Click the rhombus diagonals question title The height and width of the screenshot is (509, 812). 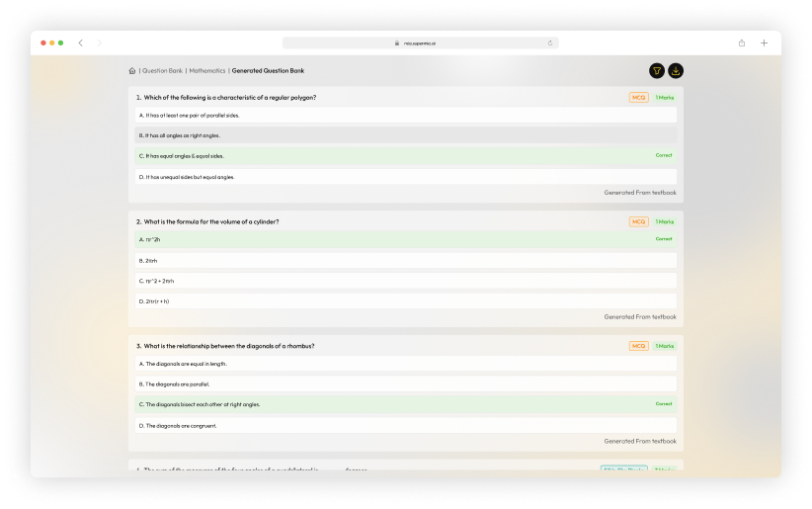(229, 346)
